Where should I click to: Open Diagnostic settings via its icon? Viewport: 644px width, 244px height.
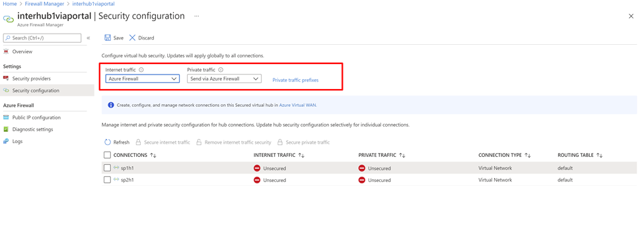(6, 129)
